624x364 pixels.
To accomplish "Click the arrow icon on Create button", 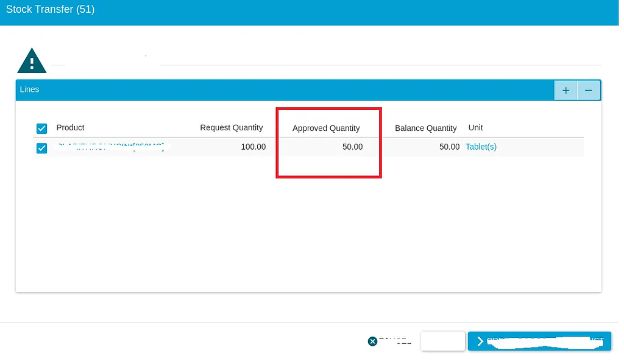I will [x=481, y=341].
